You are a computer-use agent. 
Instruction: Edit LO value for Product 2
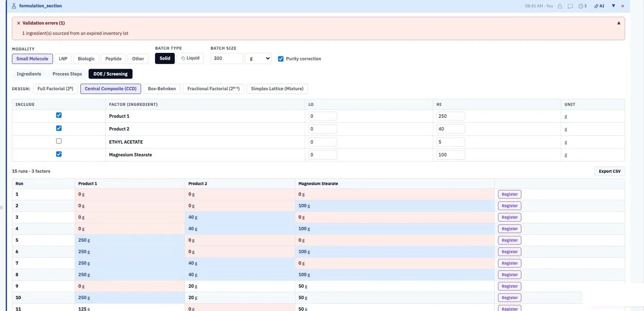pyautogui.click(x=322, y=129)
